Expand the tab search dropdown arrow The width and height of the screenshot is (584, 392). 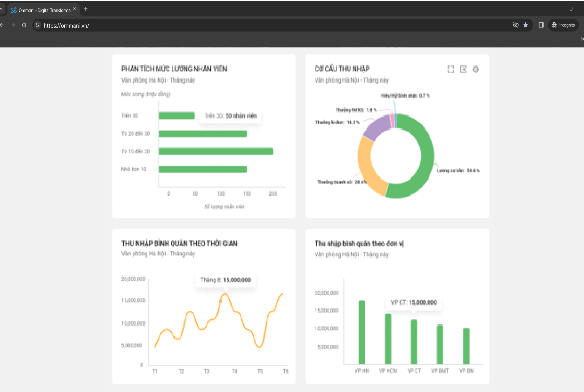coord(1,9)
